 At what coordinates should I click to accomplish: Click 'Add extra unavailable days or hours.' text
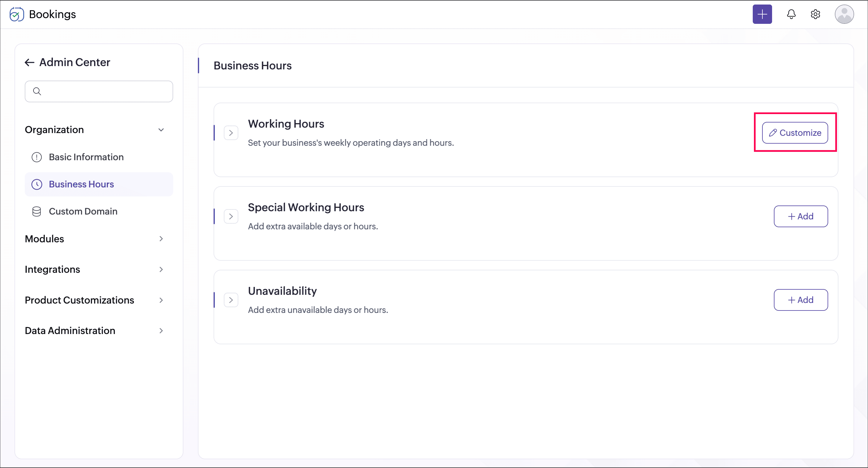pos(318,310)
